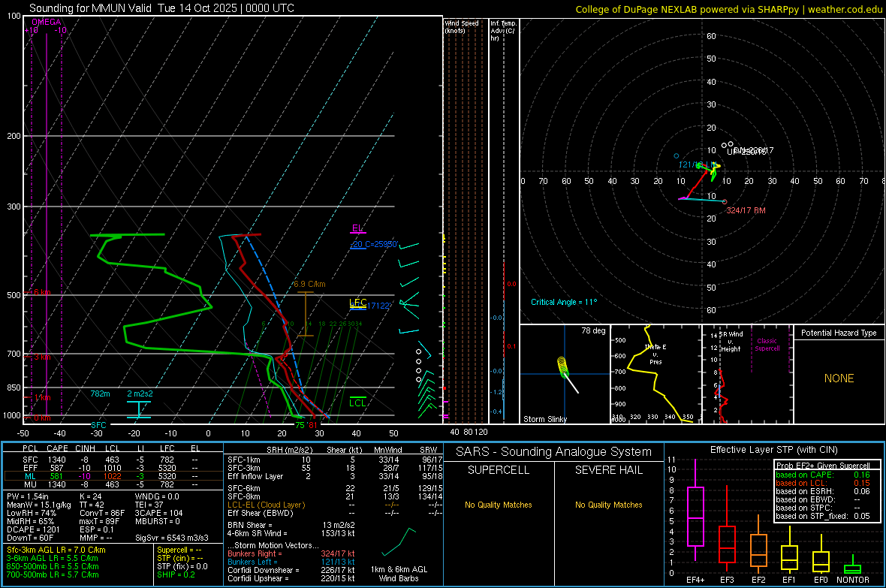Click the green 'based on CAPE: 0.16' line

point(823,475)
